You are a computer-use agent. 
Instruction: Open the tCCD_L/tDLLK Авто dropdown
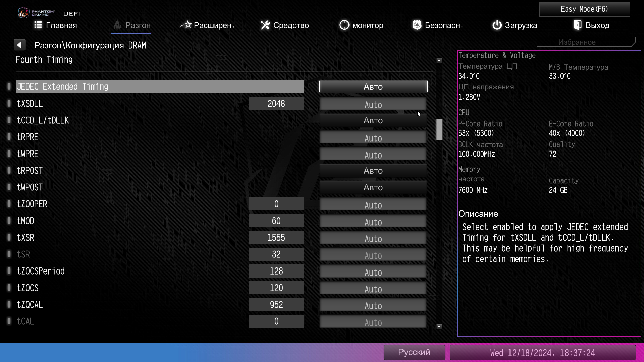click(373, 120)
